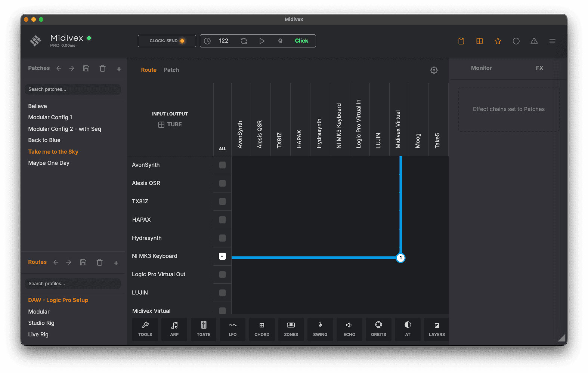The width and height of the screenshot is (588, 373).
Task: Switch to the Patch tab
Action: [x=171, y=70]
